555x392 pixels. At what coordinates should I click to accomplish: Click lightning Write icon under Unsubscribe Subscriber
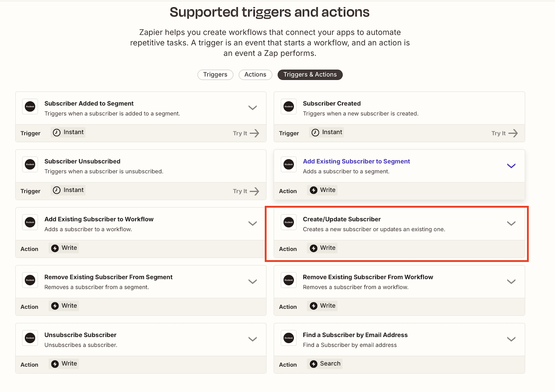[x=55, y=364]
